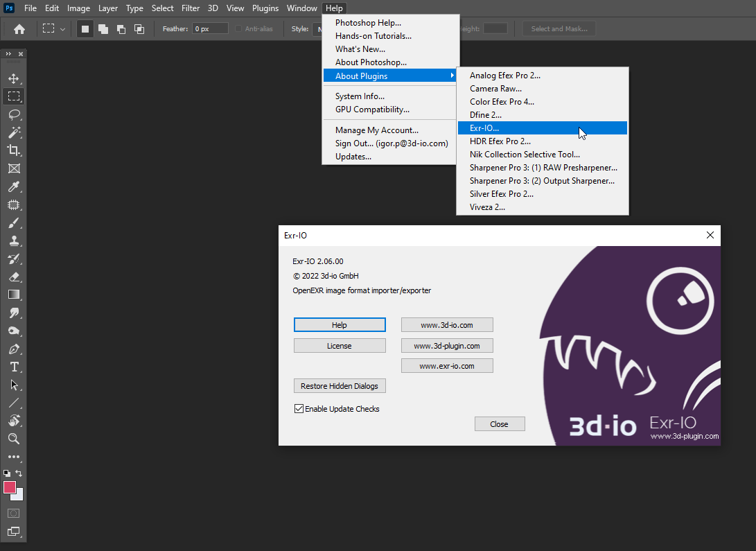Select the Path Selection tool
Screen dimensions: 756x551
point(13,385)
